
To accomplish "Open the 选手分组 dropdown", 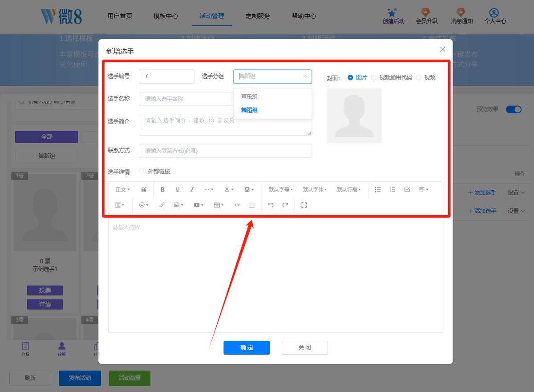I will point(272,76).
